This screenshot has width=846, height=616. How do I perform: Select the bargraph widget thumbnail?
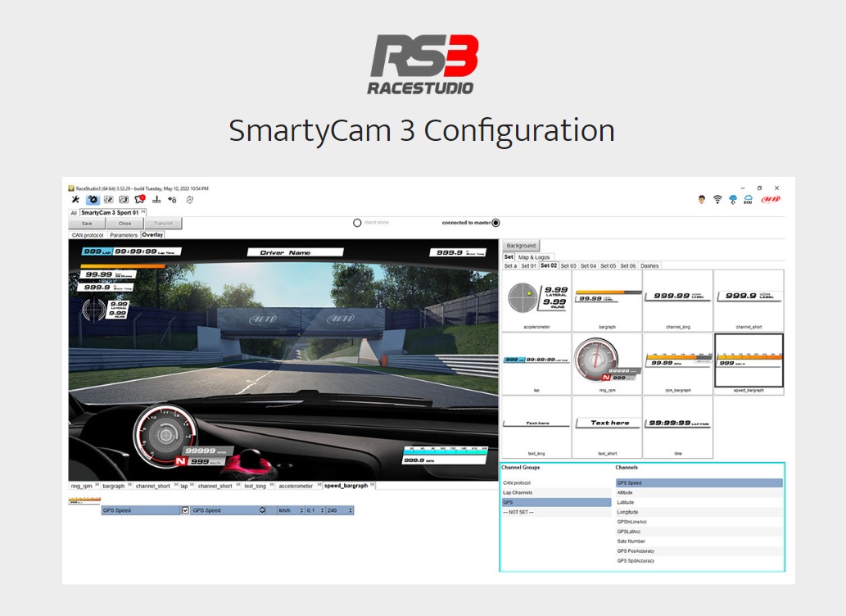[x=607, y=301]
